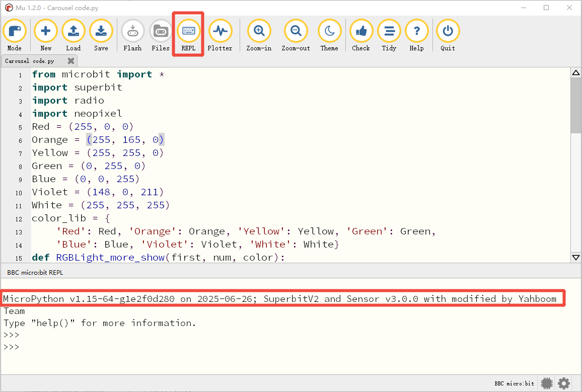The height and width of the screenshot is (392, 582).
Task: Close the Carousel code.py tab
Action: (x=71, y=61)
